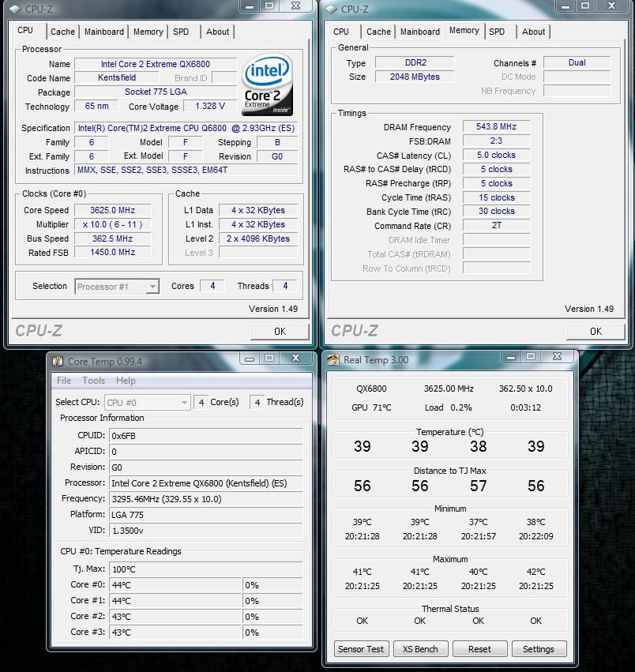The width and height of the screenshot is (635, 672).
Task: Click the Code Name field Kentsfield
Action: point(117,78)
